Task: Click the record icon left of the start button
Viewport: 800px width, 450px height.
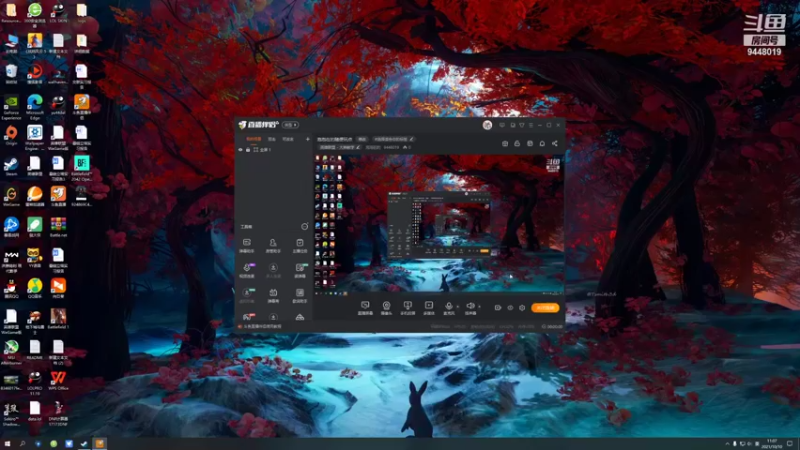Action: pyautogui.click(x=497, y=308)
